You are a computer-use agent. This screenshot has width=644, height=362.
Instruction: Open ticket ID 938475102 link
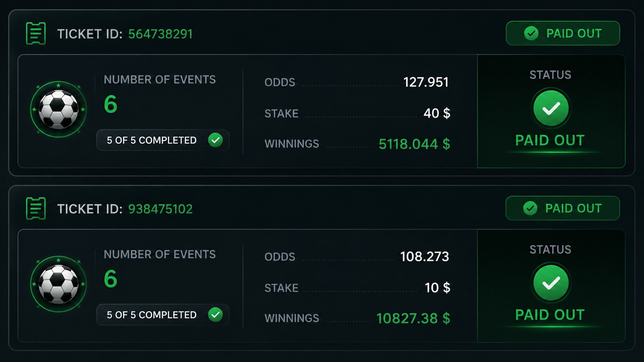click(x=160, y=209)
